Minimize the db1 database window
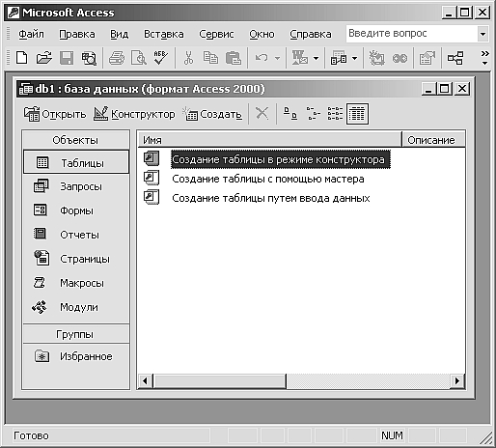 (x=428, y=89)
